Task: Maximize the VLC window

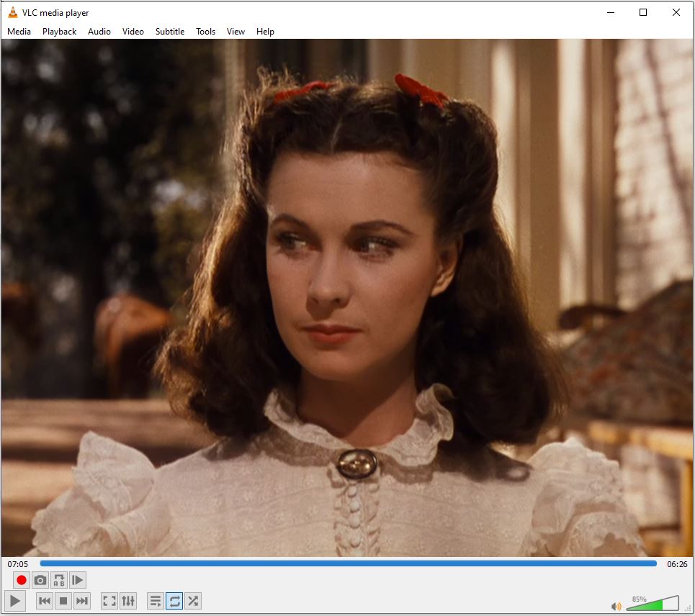Action: 643,12
